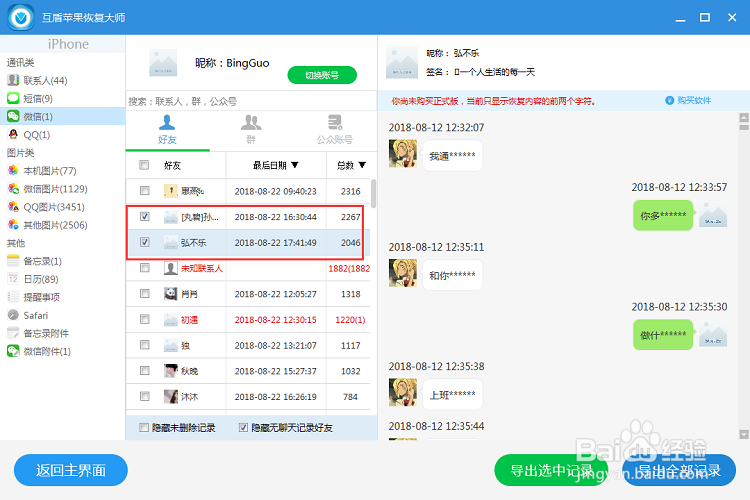
Task: Click the 购买软件 link
Action: point(694,100)
